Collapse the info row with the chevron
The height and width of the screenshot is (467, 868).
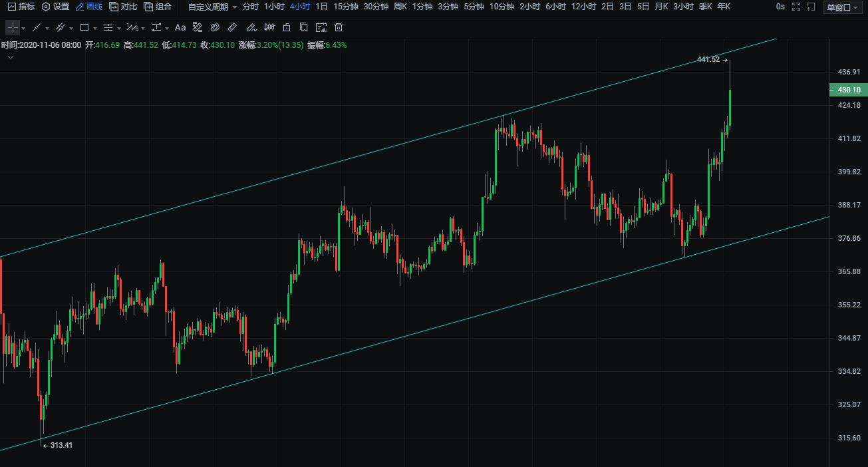pos(11,57)
